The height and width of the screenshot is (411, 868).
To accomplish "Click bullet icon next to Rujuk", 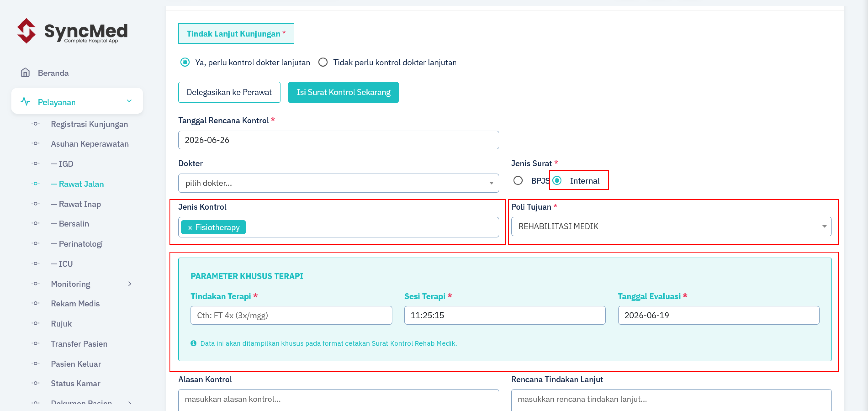I will click(35, 323).
